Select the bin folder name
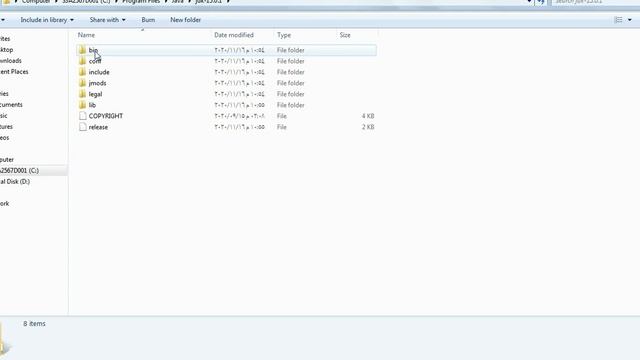 [x=93, y=50]
